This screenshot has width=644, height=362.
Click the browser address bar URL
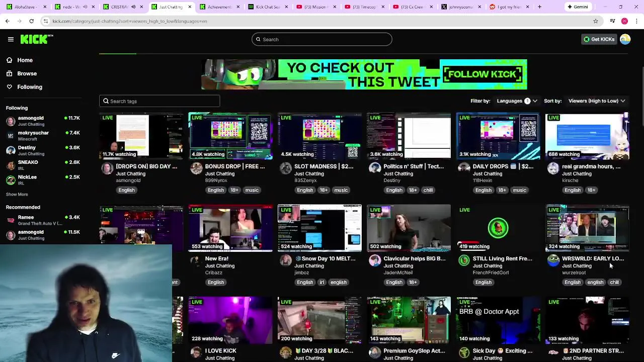(x=130, y=21)
